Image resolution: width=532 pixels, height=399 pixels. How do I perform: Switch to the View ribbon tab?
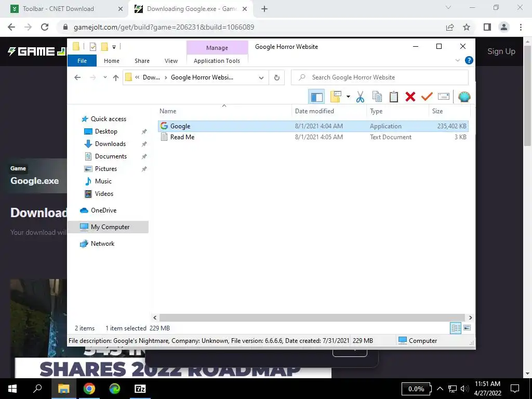point(171,61)
